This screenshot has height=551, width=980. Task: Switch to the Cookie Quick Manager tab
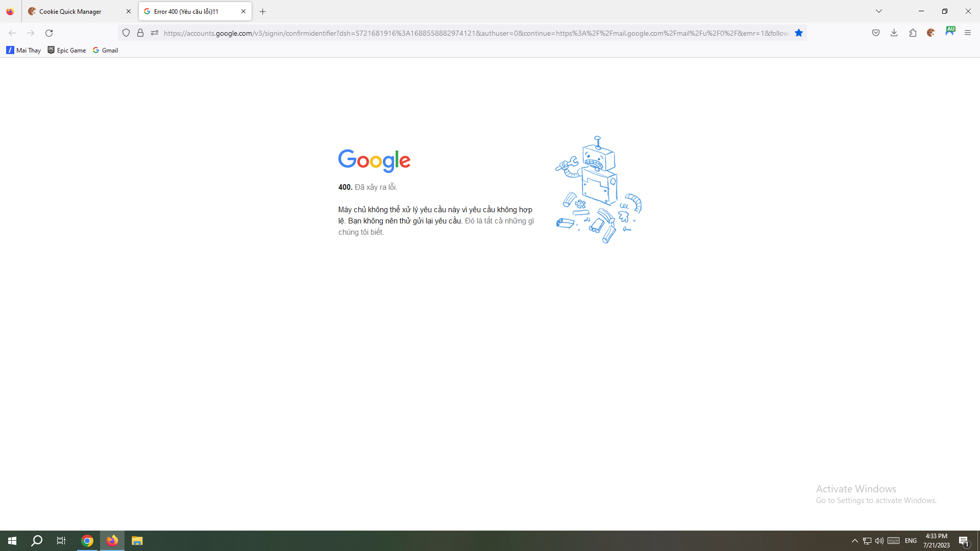click(80, 11)
